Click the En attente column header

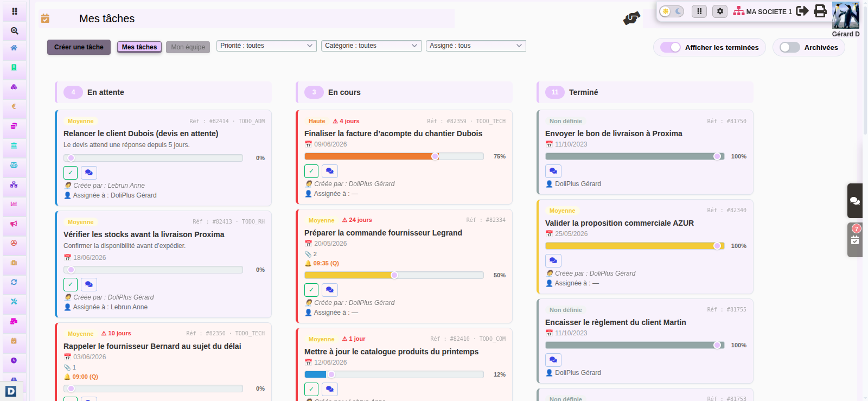pos(163,92)
